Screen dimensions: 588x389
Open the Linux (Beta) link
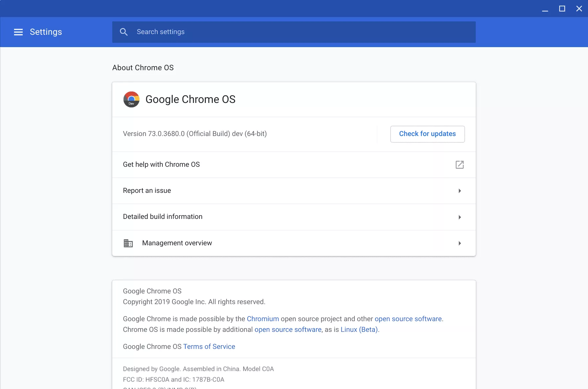click(359, 330)
